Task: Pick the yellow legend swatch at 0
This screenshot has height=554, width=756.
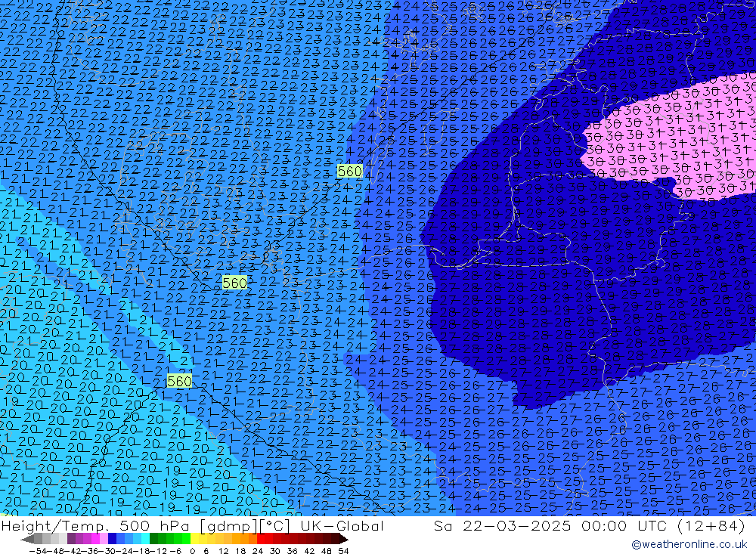Action: pyautogui.click(x=194, y=540)
